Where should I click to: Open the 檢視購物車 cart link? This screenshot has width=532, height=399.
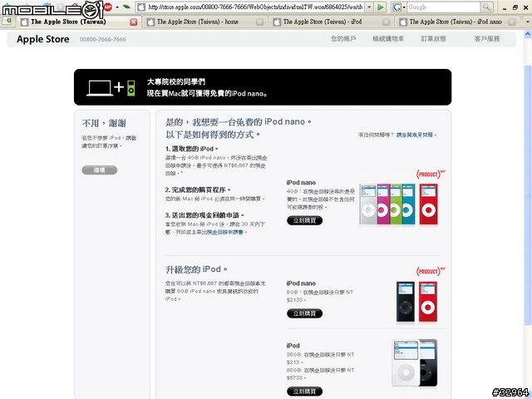pos(388,39)
